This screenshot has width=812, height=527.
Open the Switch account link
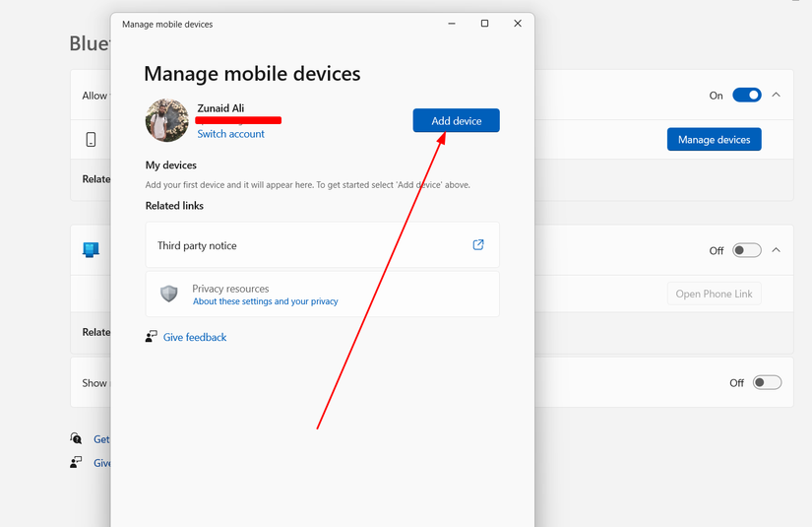pos(230,134)
